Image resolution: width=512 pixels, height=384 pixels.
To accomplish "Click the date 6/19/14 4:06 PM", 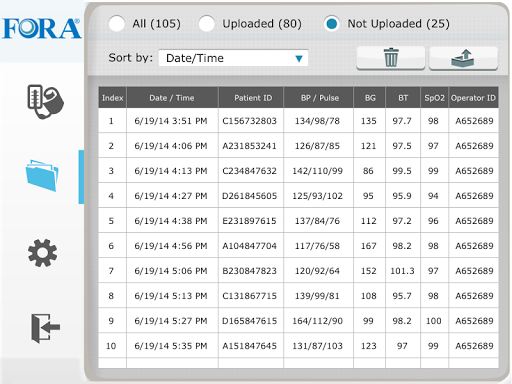I will click(171, 146).
